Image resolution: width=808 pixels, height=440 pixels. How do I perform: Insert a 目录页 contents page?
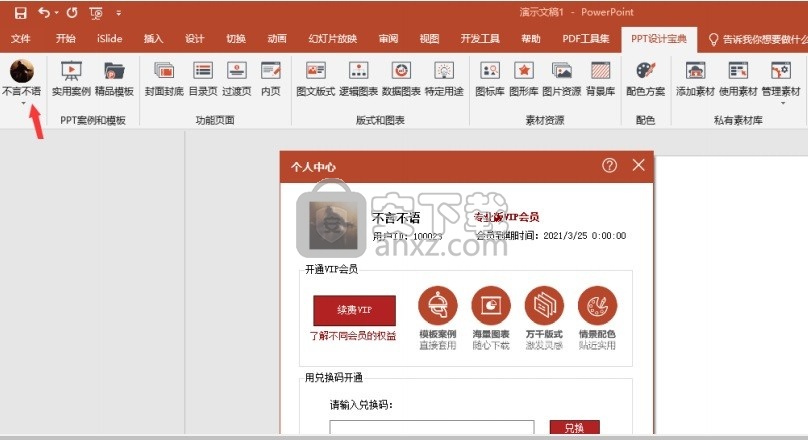point(203,79)
